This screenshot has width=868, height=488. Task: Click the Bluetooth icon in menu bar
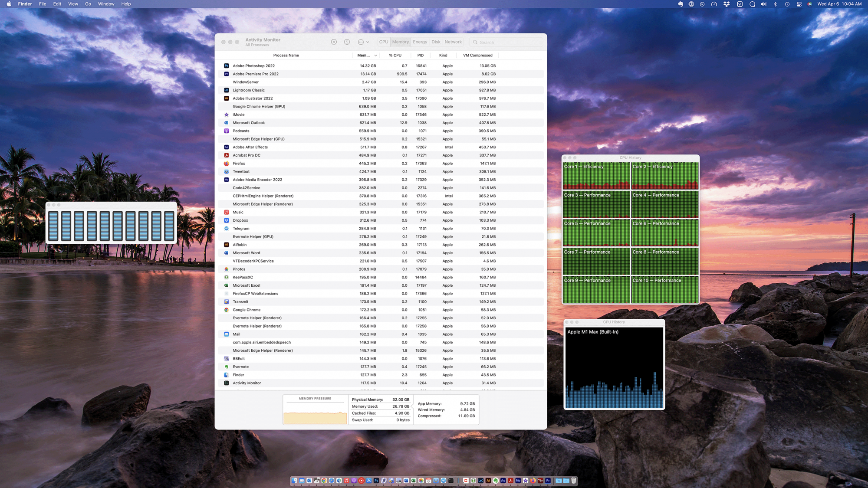[775, 4]
